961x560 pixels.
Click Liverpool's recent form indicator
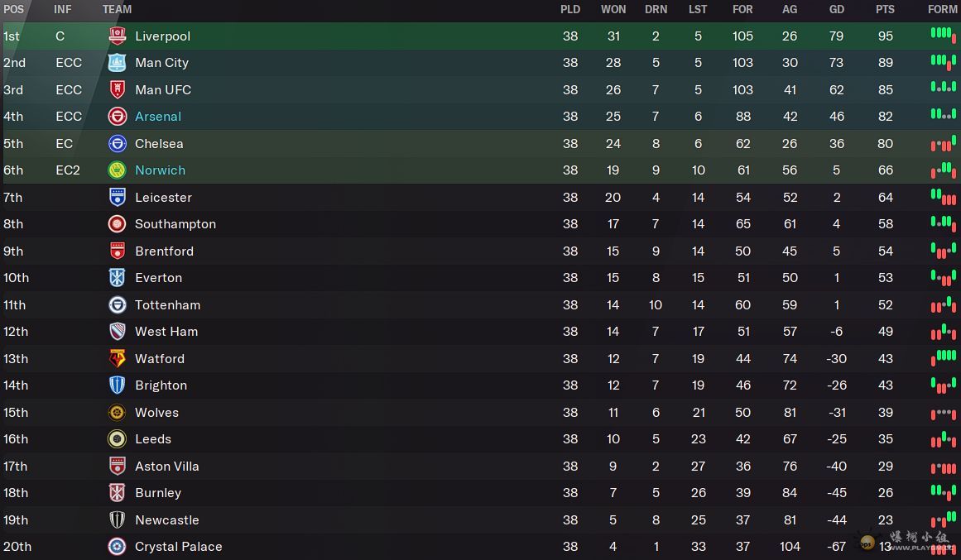click(943, 35)
